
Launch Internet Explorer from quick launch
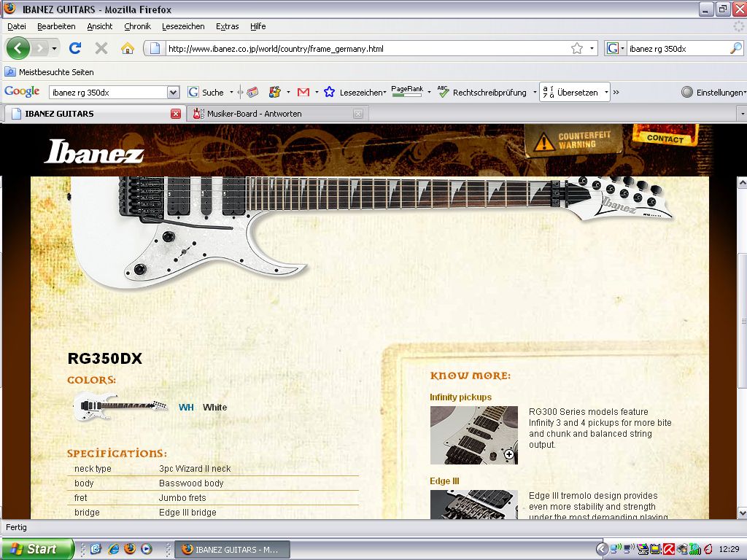click(x=113, y=548)
